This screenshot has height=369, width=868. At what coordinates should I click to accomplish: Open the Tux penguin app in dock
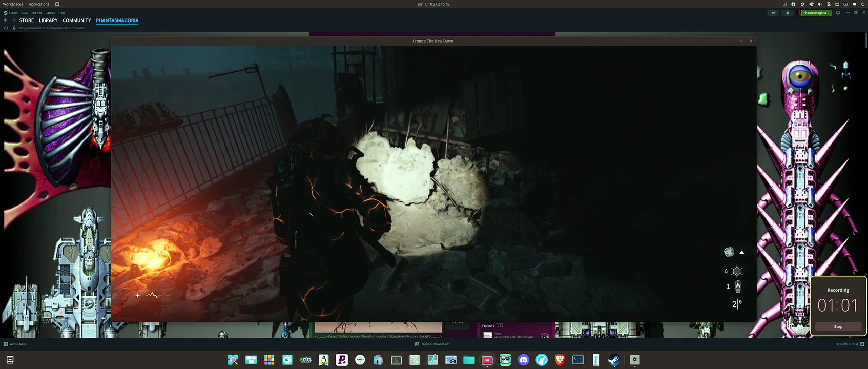point(323,360)
